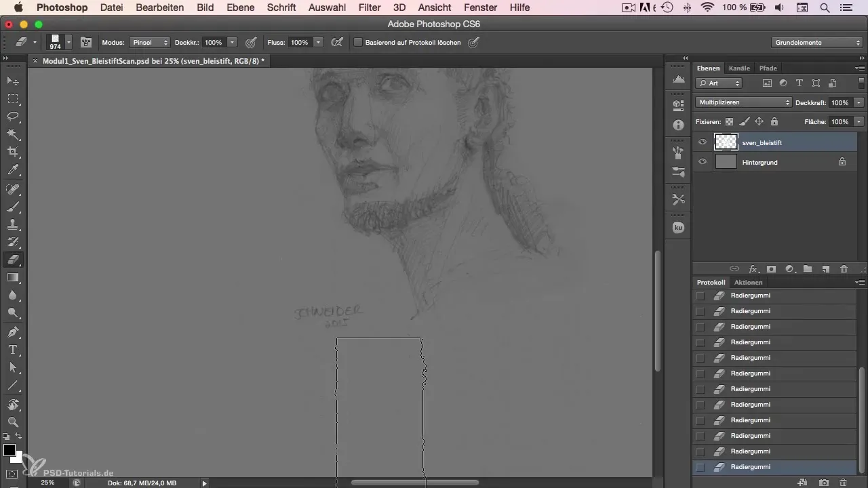Viewport: 868px width, 488px height.
Task: Select the Type tool
Action: pyautogui.click(x=13, y=350)
